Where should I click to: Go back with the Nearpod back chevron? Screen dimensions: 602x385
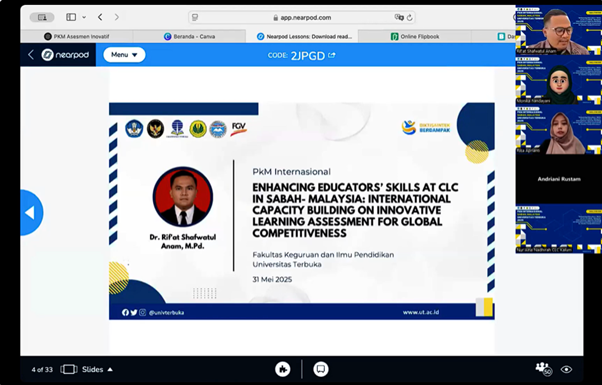tap(31, 55)
